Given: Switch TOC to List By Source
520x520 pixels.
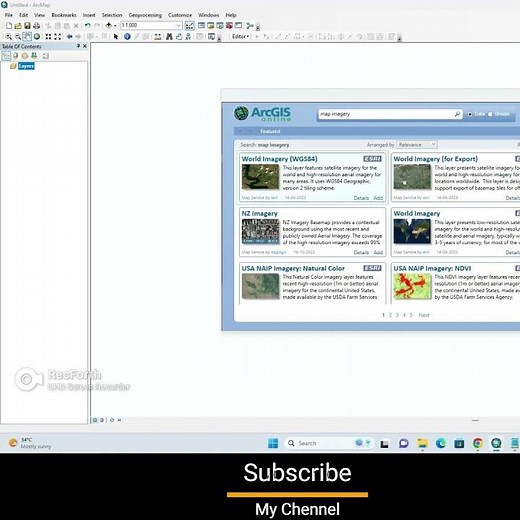Looking at the screenshot, I should point(15,56).
